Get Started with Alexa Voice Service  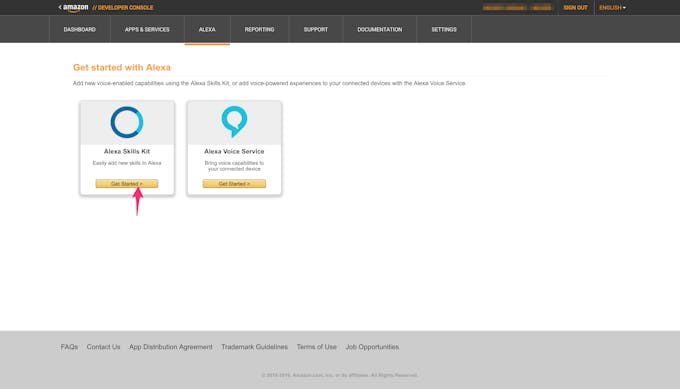point(234,184)
